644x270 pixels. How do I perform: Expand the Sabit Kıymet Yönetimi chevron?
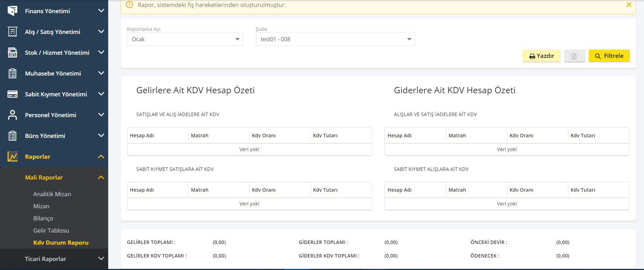101,94
